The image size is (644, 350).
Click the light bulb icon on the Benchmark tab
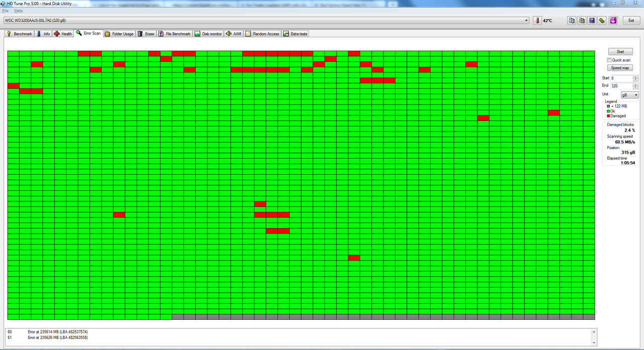(x=9, y=34)
